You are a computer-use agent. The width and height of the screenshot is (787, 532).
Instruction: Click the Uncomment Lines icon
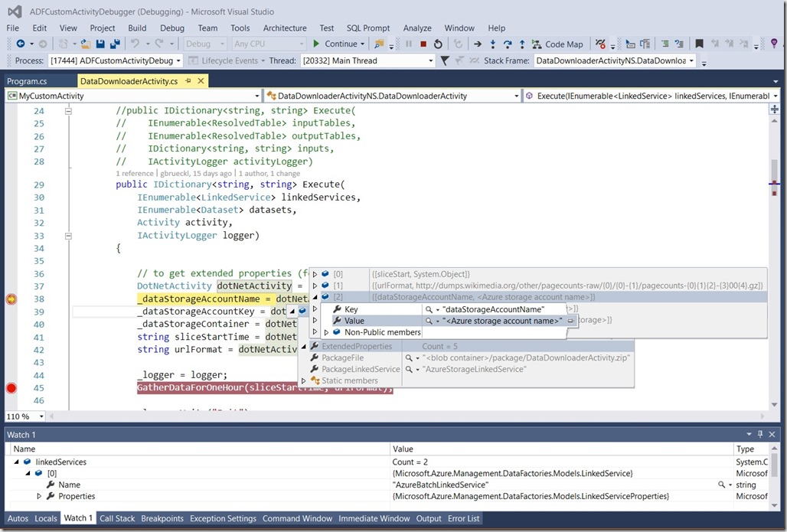[x=679, y=44]
